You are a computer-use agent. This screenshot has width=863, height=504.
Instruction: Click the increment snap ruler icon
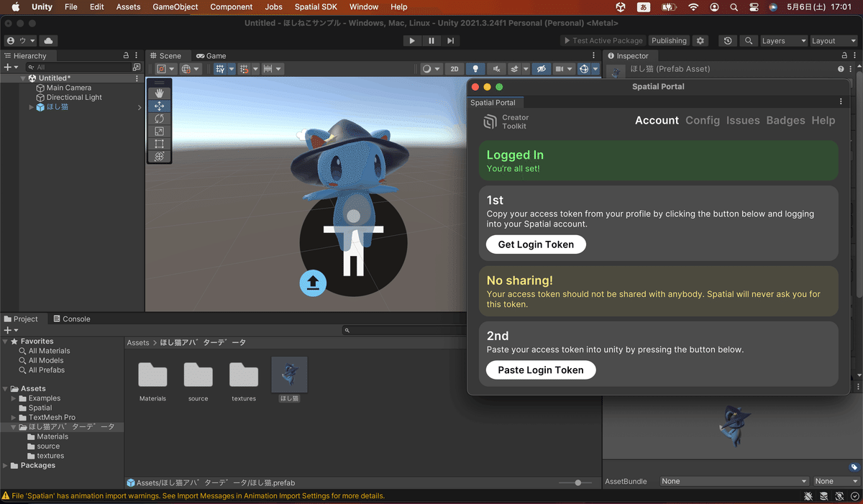(268, 69)
